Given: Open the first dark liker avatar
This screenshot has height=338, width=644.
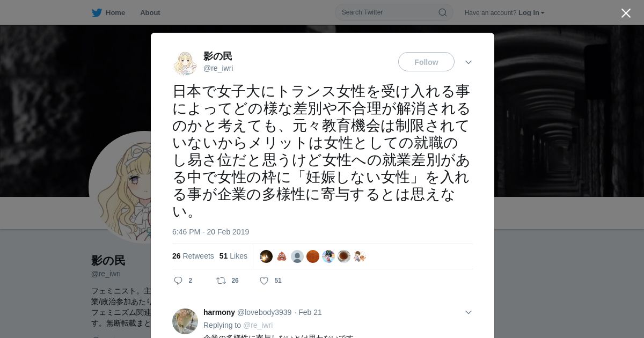Looking at the screenshot, I should [266, 256].
